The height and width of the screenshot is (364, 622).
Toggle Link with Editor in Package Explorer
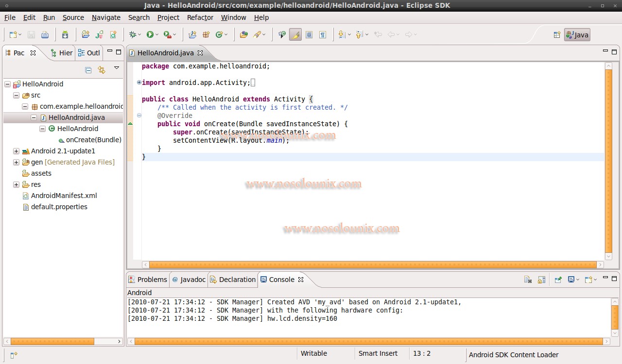point(102,69)
